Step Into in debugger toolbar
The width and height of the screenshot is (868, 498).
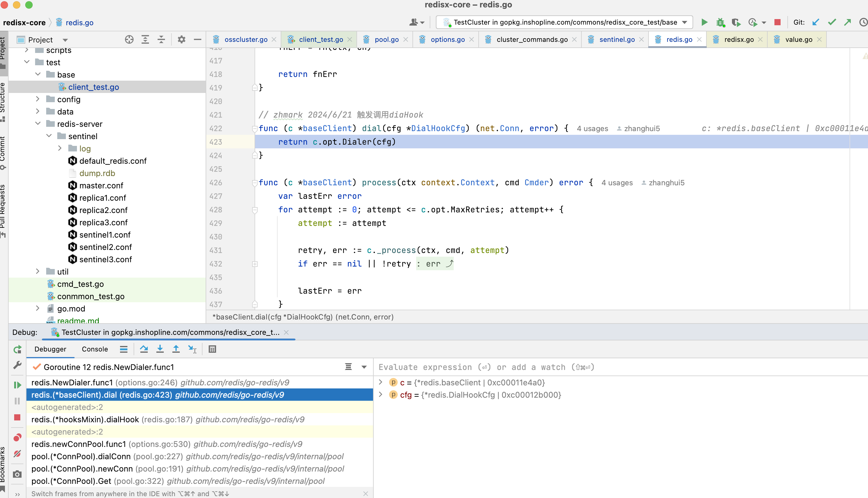tap(160, 349)
